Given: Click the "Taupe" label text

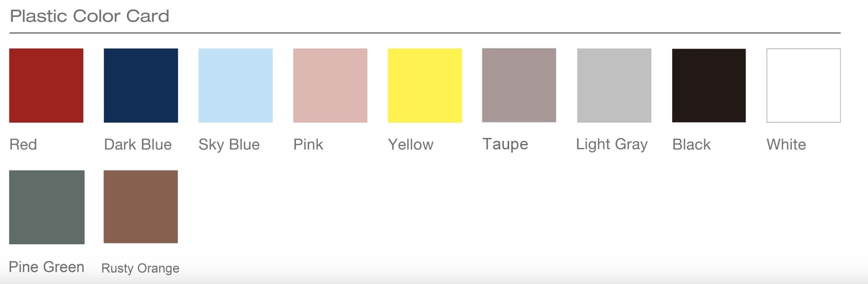Looking at the screenshot, I should tap(505, 144).
